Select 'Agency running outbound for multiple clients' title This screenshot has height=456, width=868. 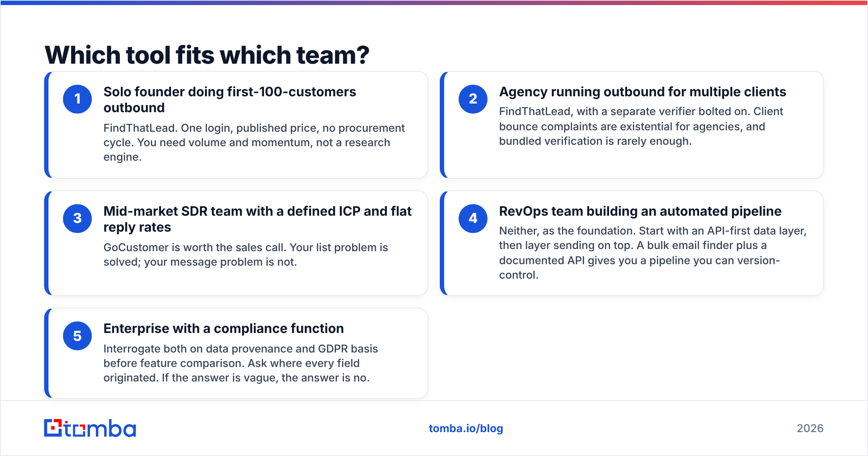coord(643,92)
